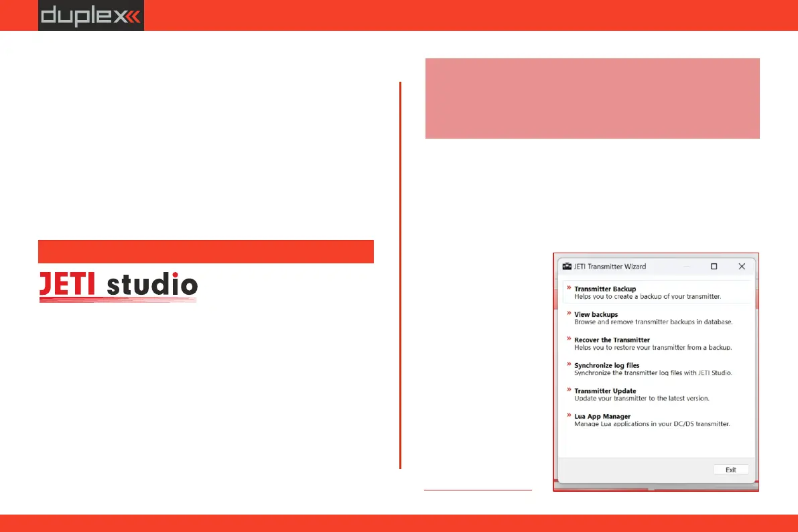Click 'Helps you to restore your transmitter' text
Image resolution: width=798 pixels, height=532 pixels.
653,347
